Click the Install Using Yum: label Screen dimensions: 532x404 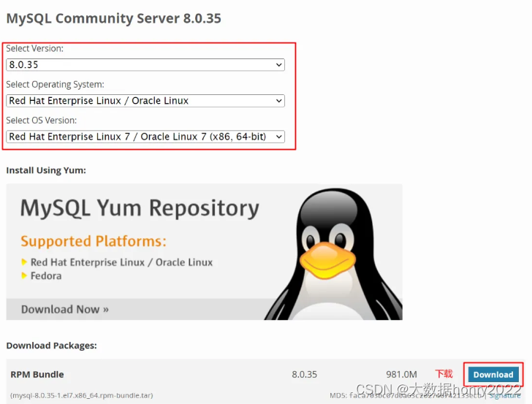point(46,170)
